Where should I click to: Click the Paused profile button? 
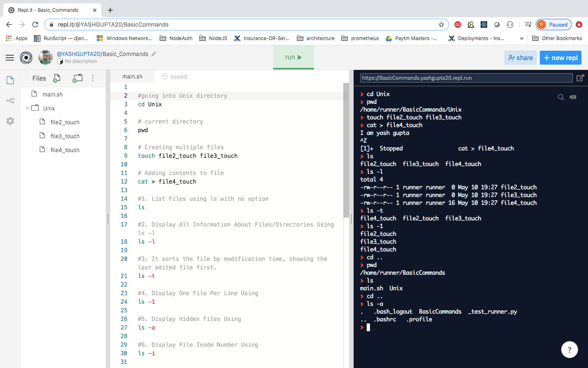[x=553, y=25]
